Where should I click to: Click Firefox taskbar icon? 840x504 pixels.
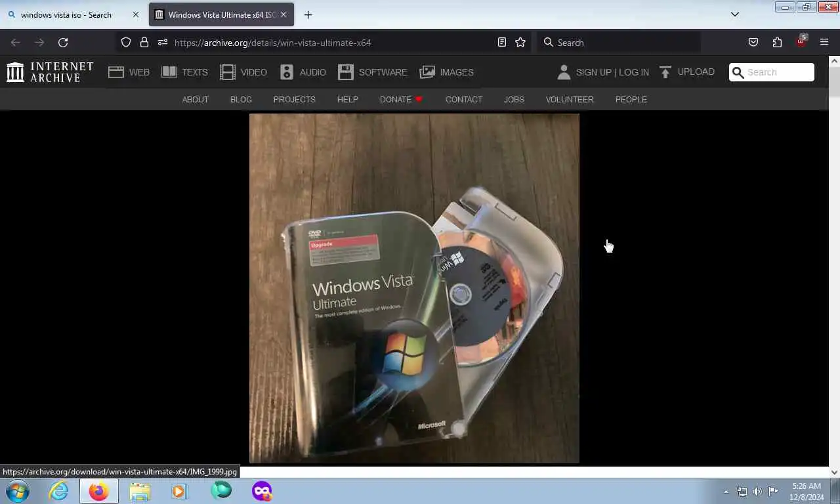[x=99, y=491]
